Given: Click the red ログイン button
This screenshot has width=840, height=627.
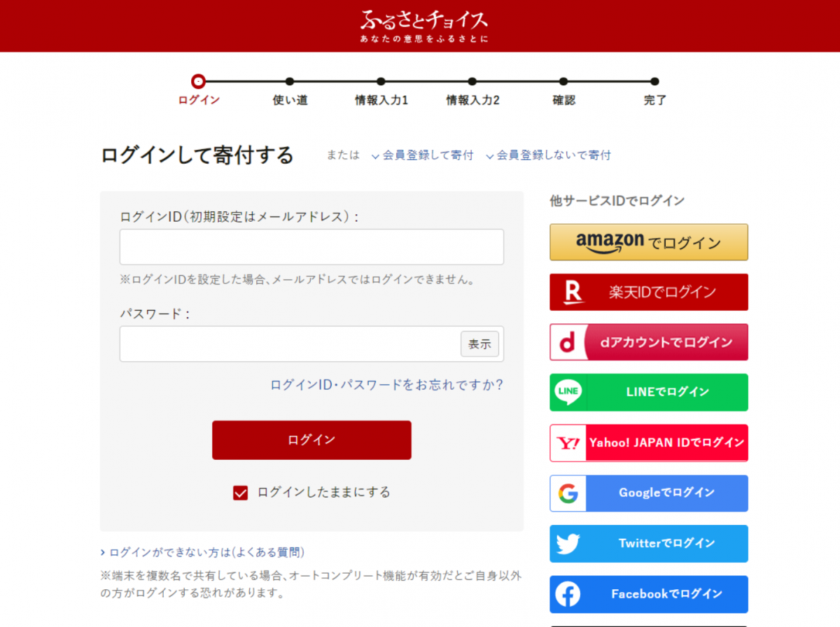Looking at the screenshot, I should [x=311, y=440].
